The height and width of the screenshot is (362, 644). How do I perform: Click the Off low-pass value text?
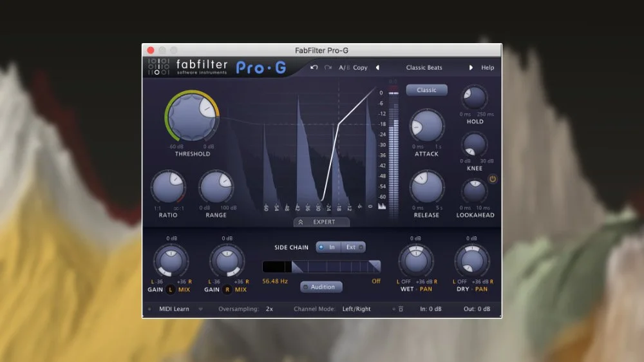coord(376,281)
